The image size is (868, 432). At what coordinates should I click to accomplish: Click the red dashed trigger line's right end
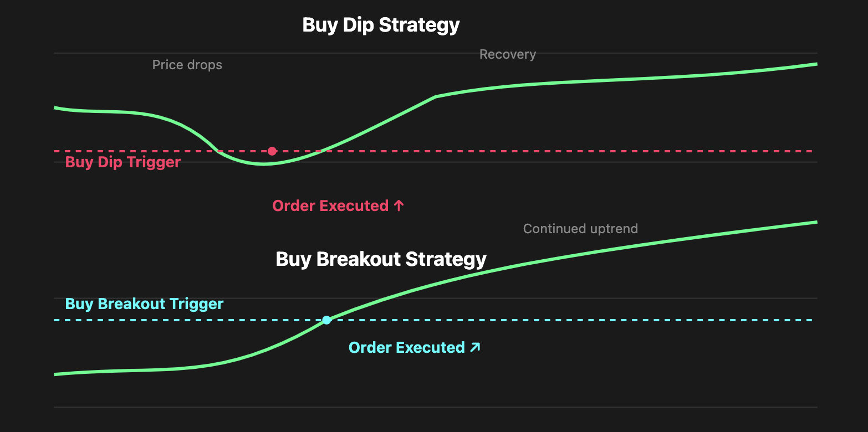[x=811, y=151]
